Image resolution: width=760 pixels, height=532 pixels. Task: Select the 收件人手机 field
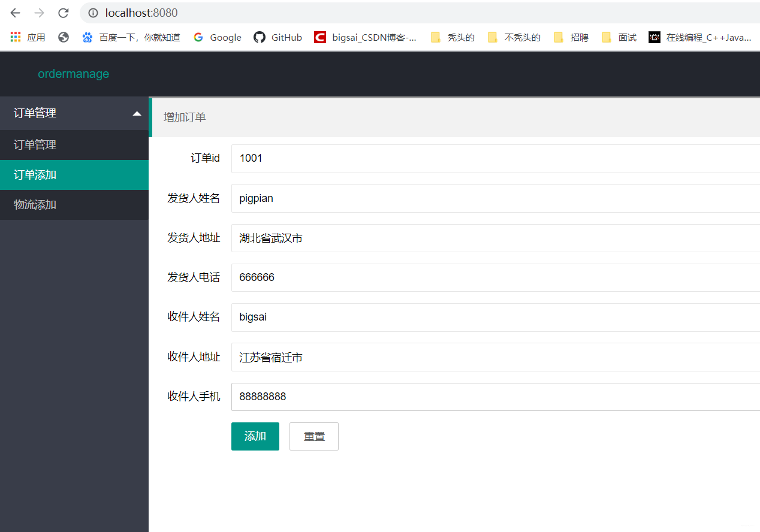click(420, 396)
